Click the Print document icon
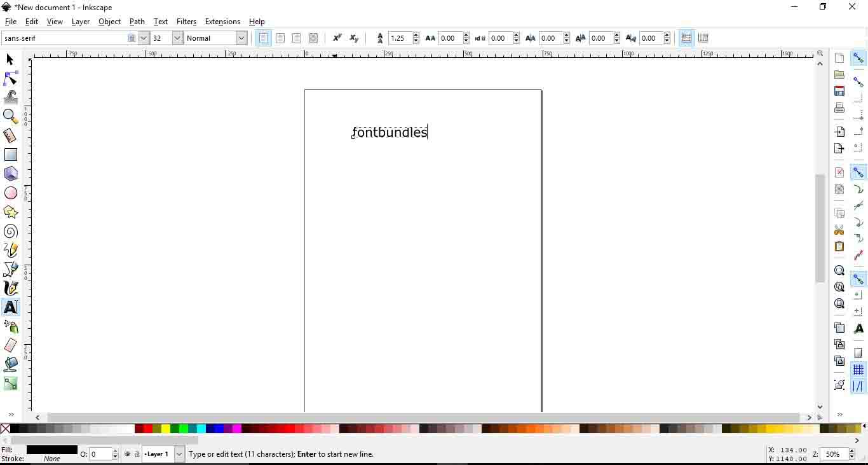This screenshot has height=465, width=868. [x=839, y=108]
